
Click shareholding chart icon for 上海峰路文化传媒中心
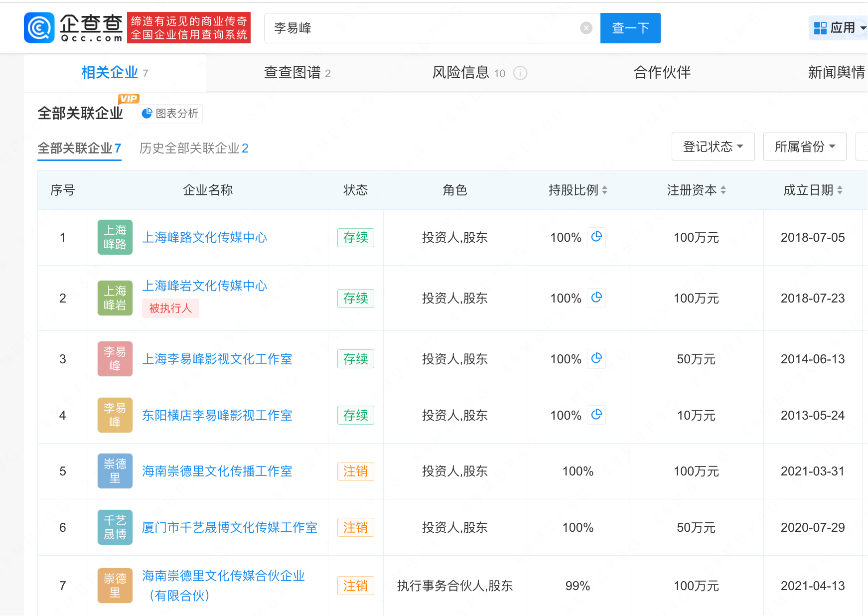pyautogui.click(x=596, y=237)
